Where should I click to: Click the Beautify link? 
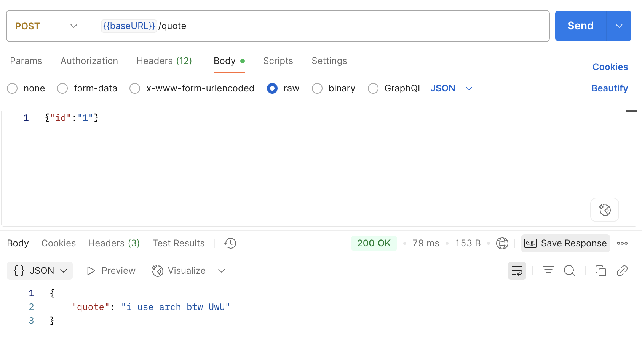(x=609, y=88)
